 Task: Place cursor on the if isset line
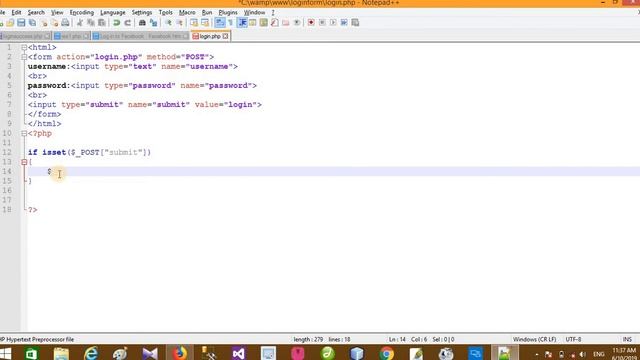[x=89, y=152]
